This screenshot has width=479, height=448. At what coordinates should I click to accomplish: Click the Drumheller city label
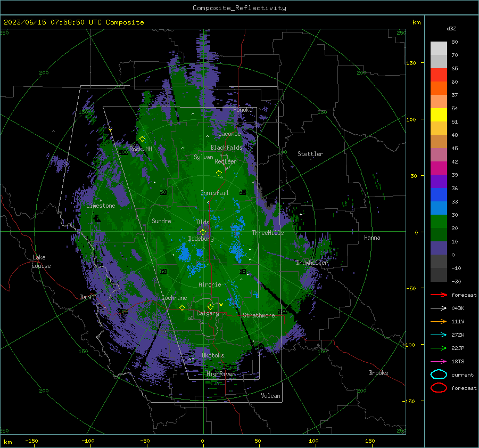click(x=312, y=263)
